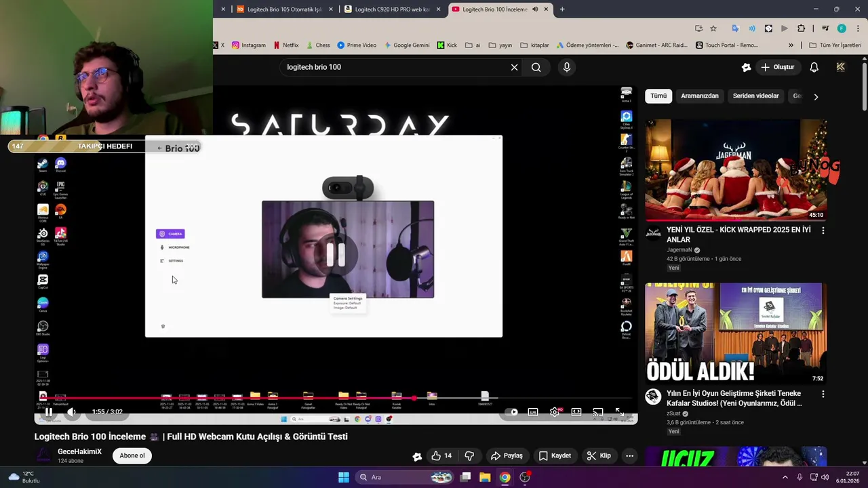This screenshot has width=868, height=488.
Task: Click the search magnifier button
Action: click(x=536, y=67)
